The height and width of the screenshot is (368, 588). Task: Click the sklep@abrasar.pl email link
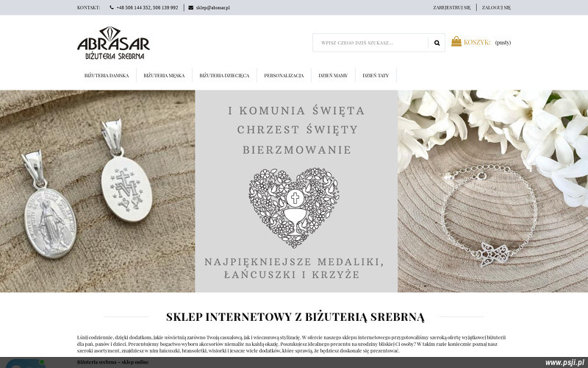pos(212,7)
